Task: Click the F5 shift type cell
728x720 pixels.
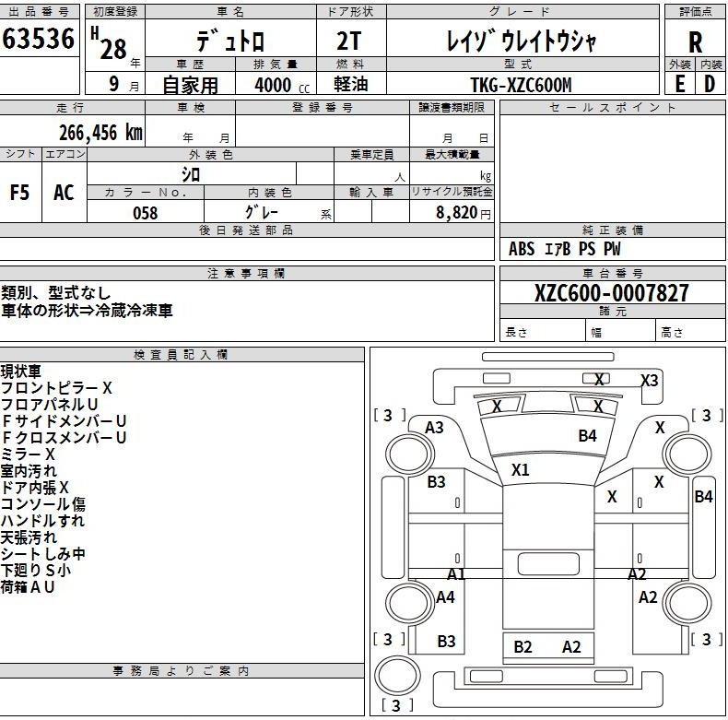Action: click(19, 193)
